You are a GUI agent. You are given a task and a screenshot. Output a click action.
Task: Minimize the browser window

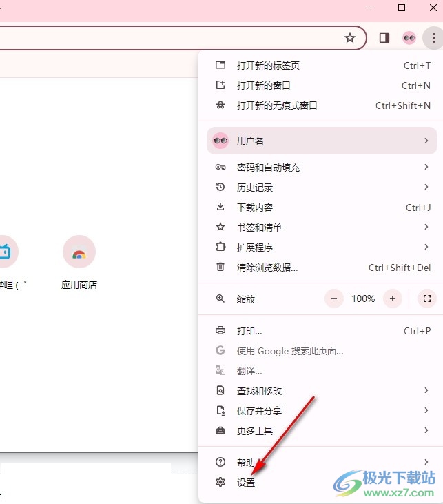pos(370,8)
